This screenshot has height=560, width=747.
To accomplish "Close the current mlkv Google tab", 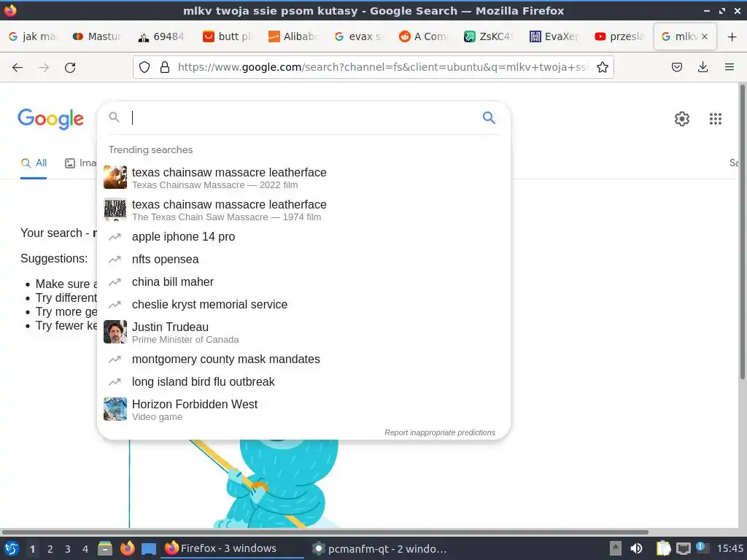I will pos(705,36).
